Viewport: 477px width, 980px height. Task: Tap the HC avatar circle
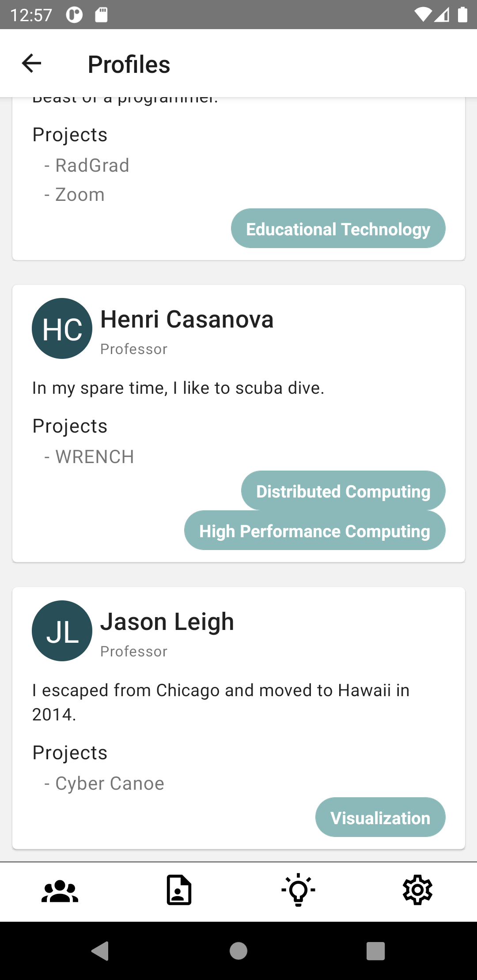point(62,328)
